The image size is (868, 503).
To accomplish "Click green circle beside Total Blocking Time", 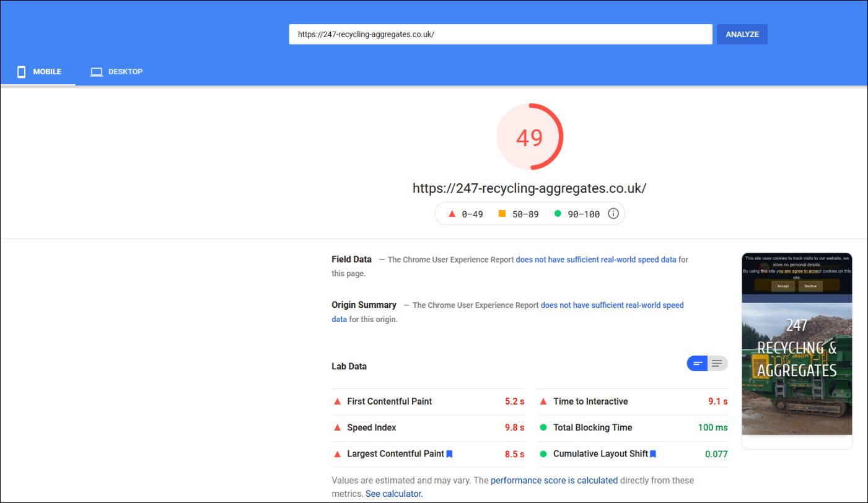I will [543, 427].
